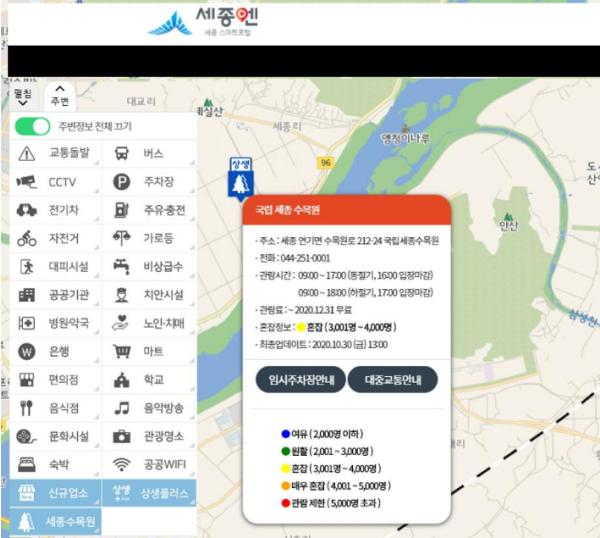This screenshot has width=600, height=538.
Task: Click the public WiFi icon
Action: click(121, 465)
